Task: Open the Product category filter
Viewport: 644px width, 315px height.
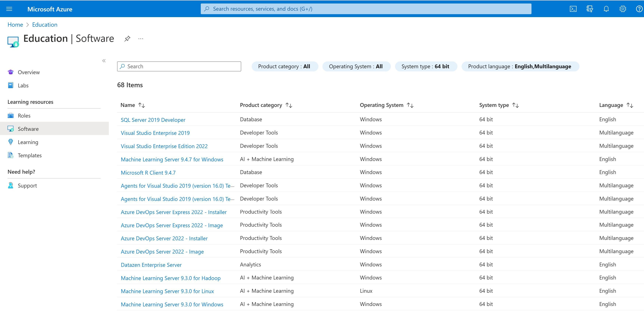Action: pos(285,67)
